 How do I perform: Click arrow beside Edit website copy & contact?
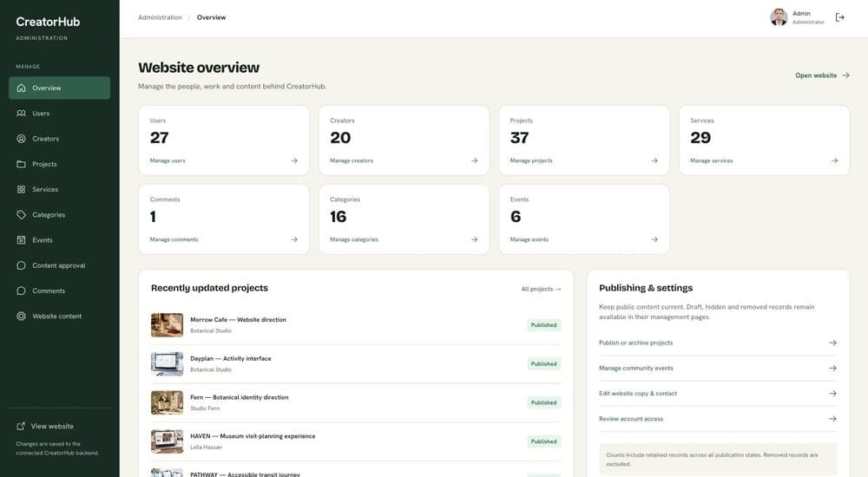point(832,394)
